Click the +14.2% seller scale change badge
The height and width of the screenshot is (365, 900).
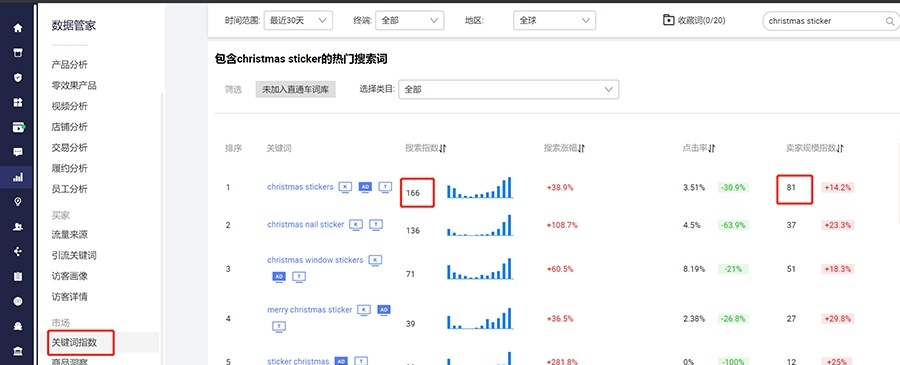[838, 188]
